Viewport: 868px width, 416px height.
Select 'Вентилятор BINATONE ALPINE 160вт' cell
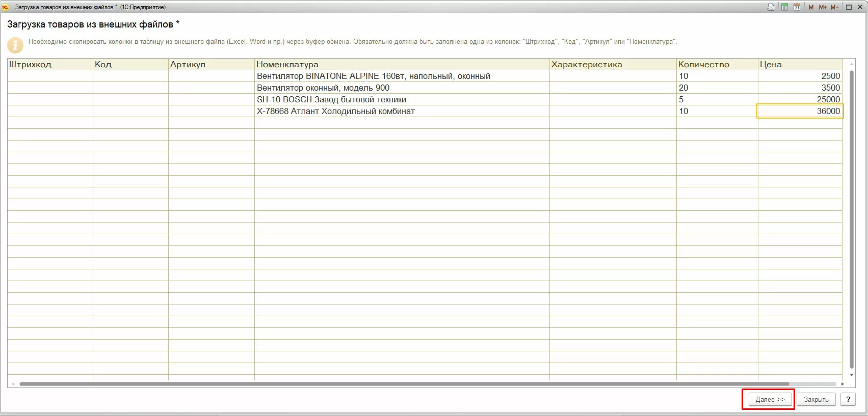coord(402,76)
